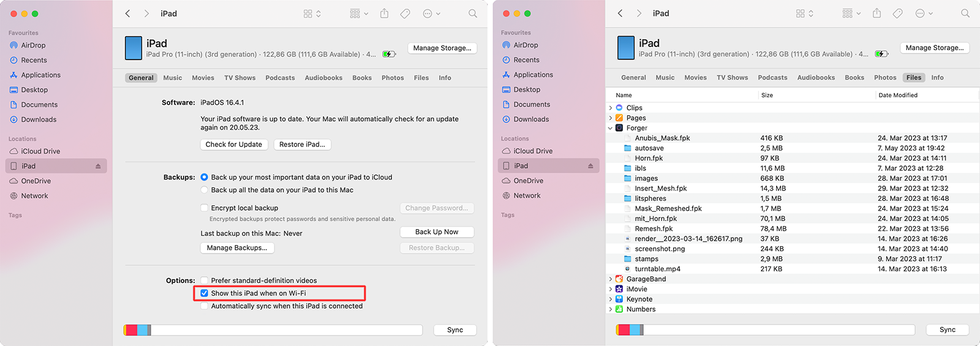
Task: Click the storage usage bar in left window
Action: [273, 330]
